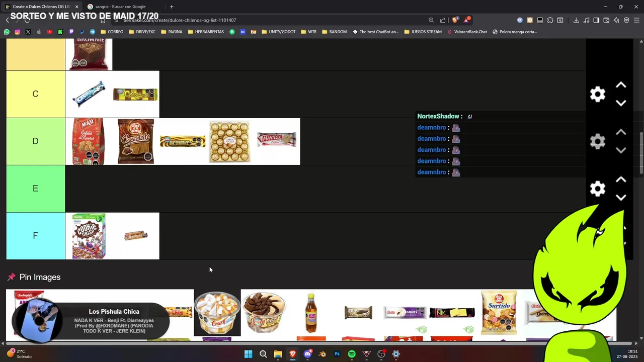Click the cyan F tier label
The height and width of the screenshot is (362, 644).
(x=36, y=236)
